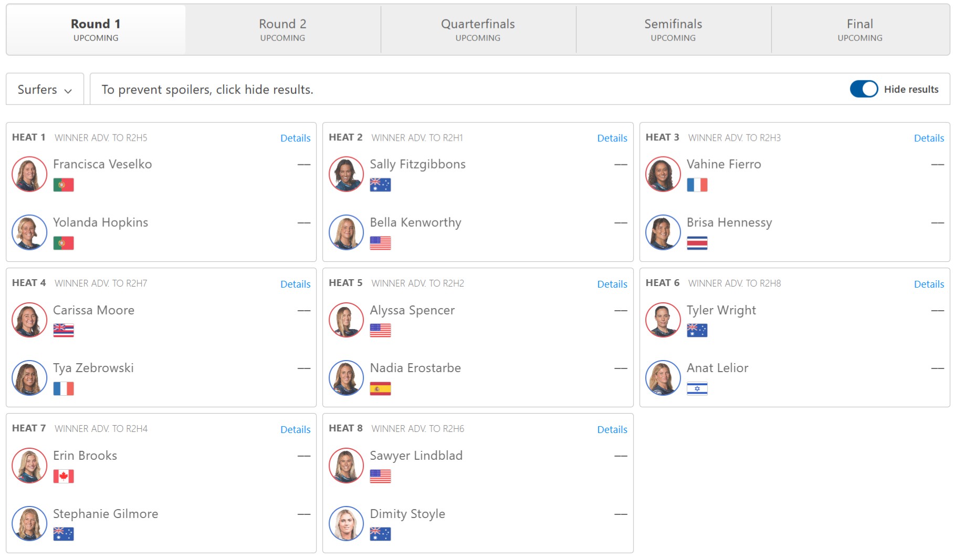Click Tyler Wright's profile photo

(663, 320)
